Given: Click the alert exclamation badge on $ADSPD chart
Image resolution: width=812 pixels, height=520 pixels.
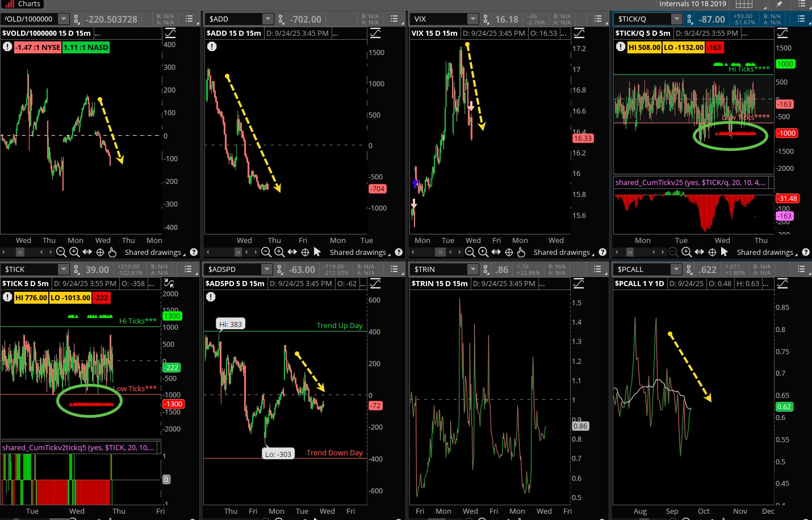Looking at the screenshot, I should [211, 296].
